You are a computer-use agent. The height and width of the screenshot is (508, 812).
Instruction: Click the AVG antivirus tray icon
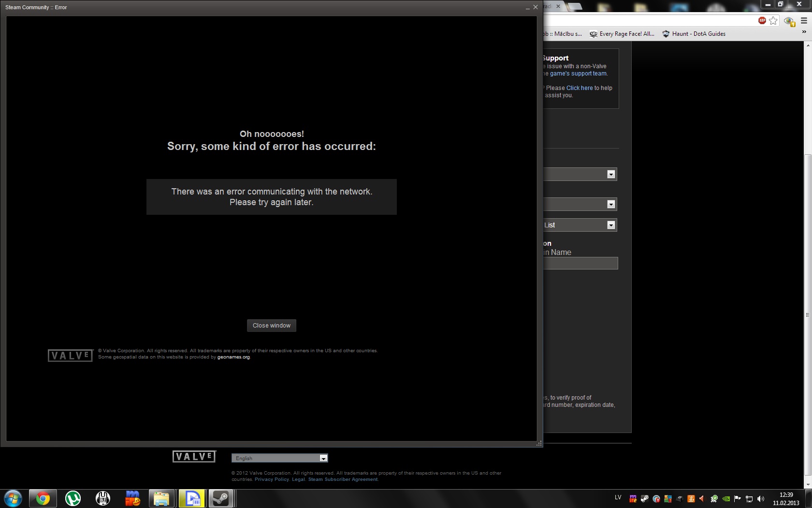667,499
